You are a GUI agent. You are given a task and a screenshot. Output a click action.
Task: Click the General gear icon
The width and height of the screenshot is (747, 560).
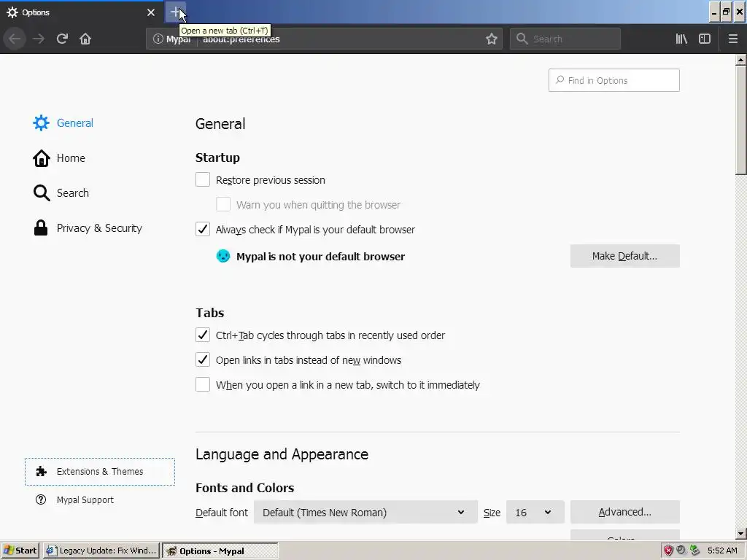pos(41,122)
